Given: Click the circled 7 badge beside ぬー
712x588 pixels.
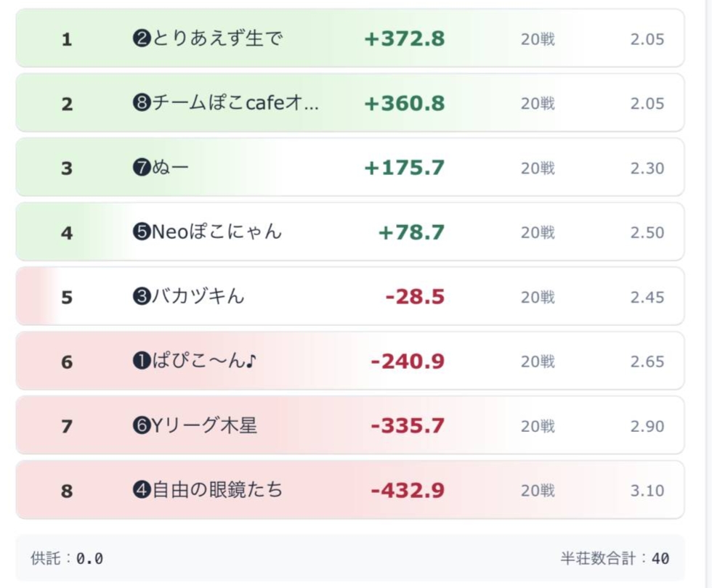Looking at the screenshot, I should (x=141, y=168).
